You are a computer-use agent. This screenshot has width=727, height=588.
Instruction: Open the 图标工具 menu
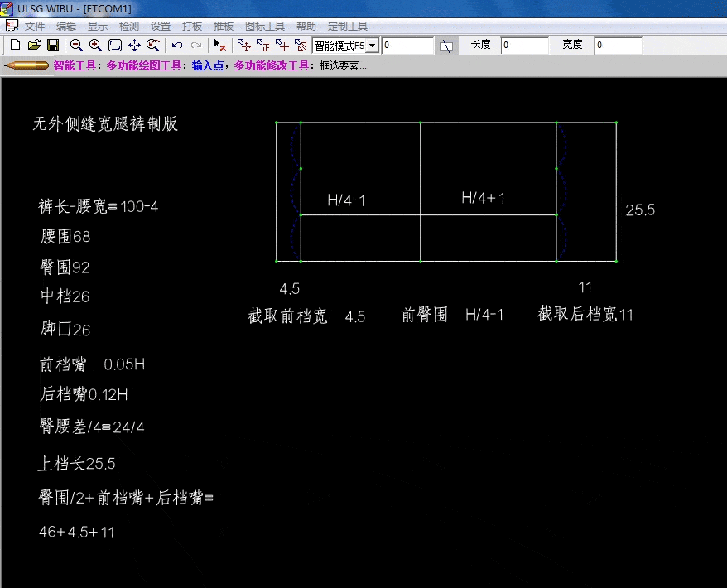(266, 26)
